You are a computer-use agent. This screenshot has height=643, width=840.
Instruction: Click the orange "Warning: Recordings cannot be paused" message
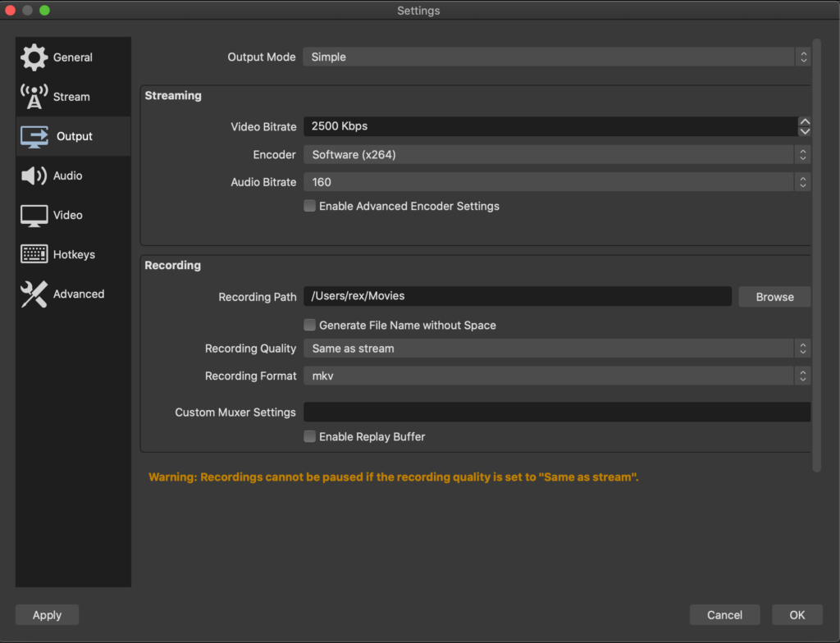pyautogui.click(x=393, y=477)
